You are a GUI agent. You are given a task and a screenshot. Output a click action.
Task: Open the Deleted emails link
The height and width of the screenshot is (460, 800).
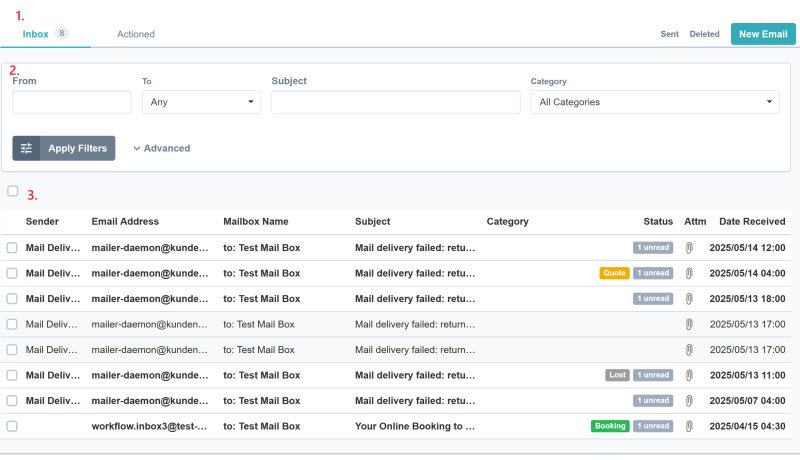[704, 34]
